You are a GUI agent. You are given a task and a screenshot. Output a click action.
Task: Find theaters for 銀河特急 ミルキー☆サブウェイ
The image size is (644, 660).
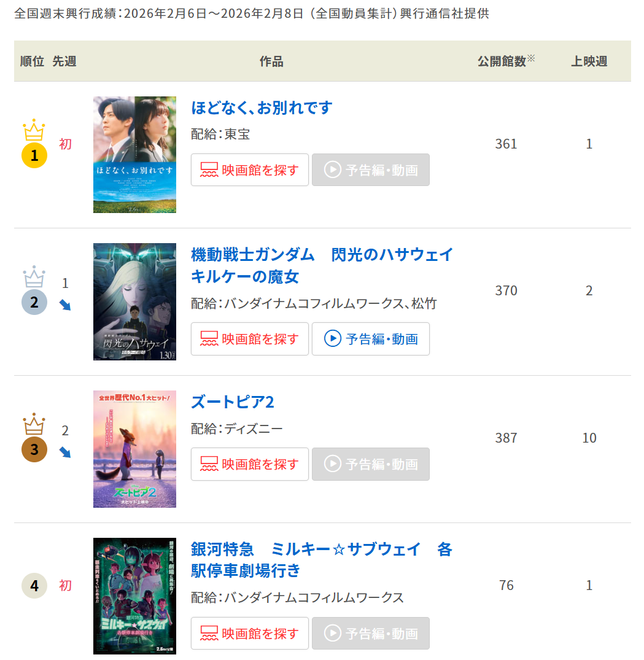pyautogui.click(x=250, y=633)
